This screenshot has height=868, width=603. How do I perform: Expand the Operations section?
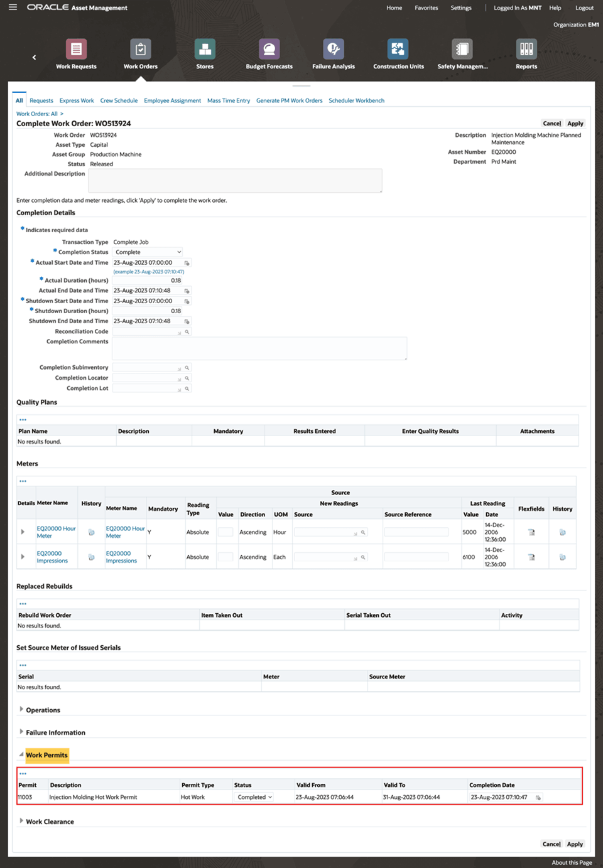pos(21,710)
